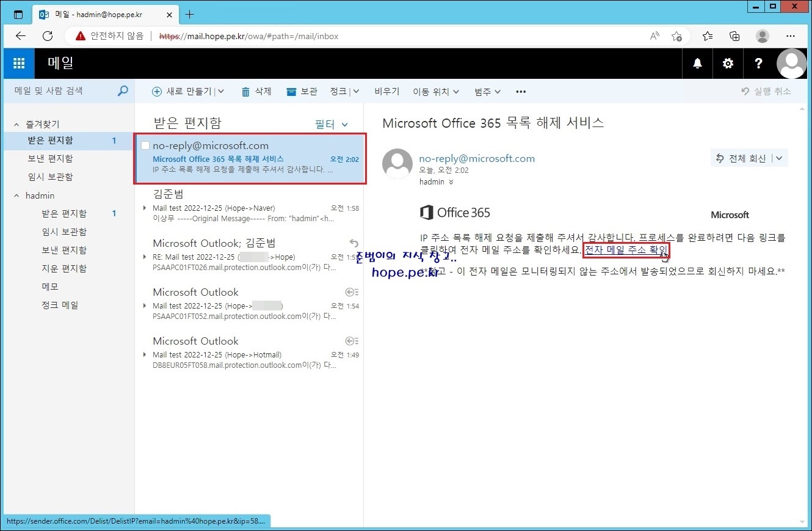Open the Hope->Hotmail Microsoft Outlook message

pos(250,353)
